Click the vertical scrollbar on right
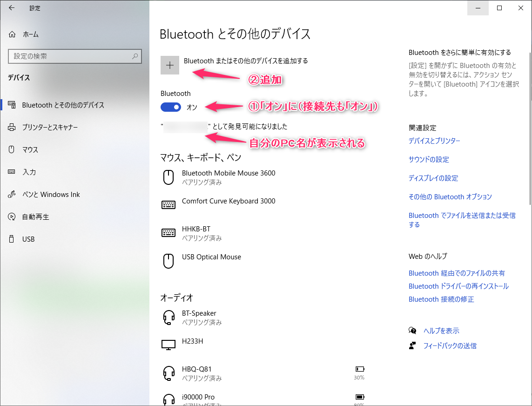 530,129
